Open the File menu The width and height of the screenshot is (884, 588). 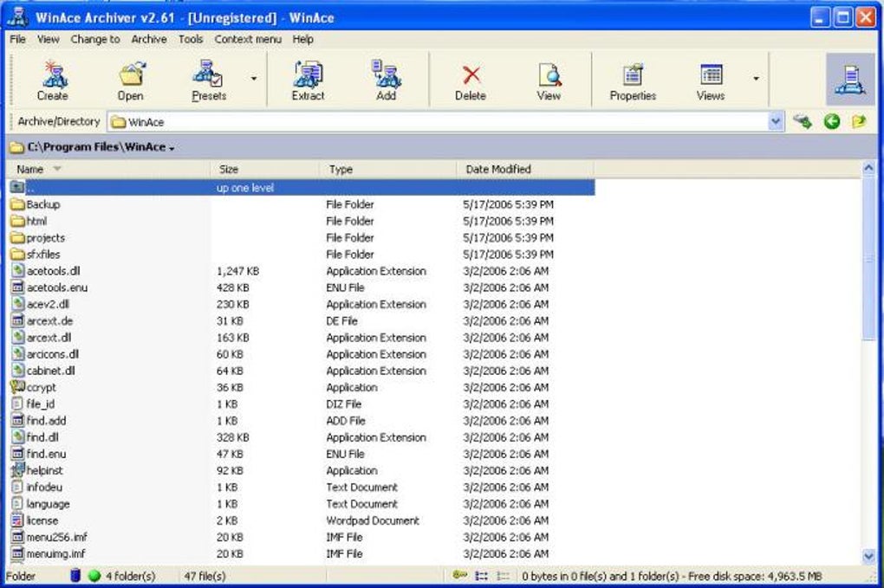point(17,39)
